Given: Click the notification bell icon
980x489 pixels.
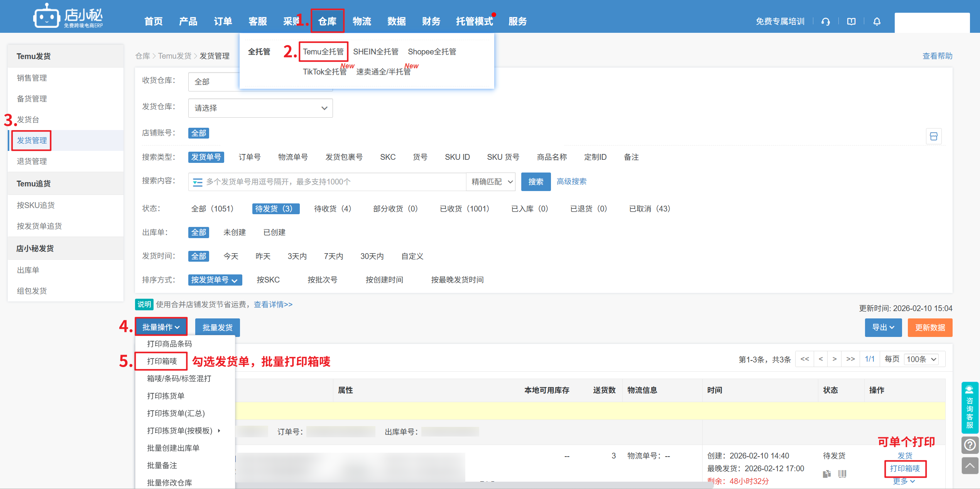Looking at the screenshot, I should tap(877, 22).
